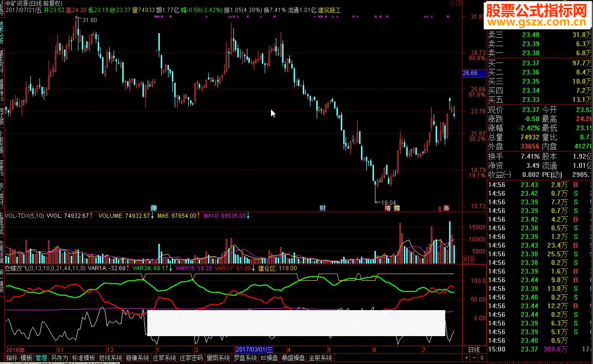Click the plus zoom button at bottom right

[467, 358]
